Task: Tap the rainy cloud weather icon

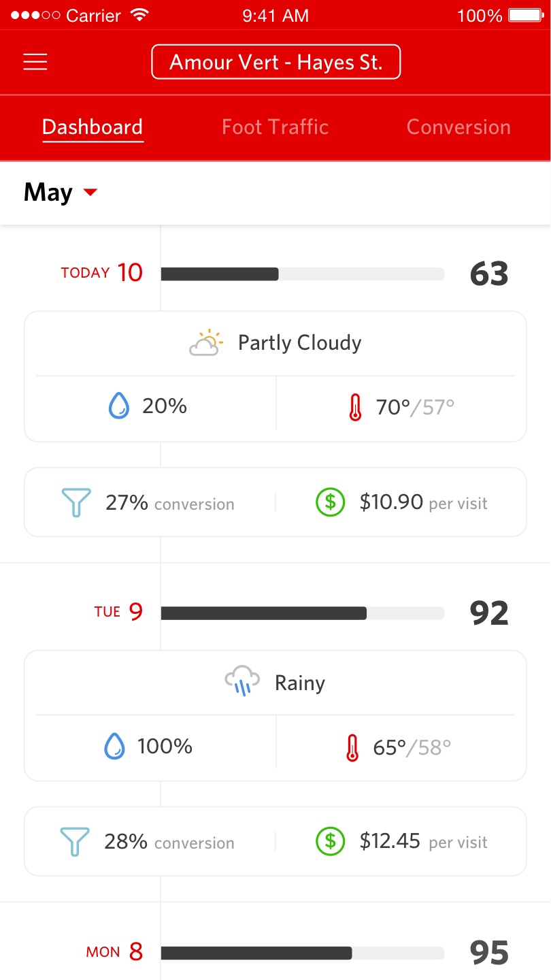Action: point(242,681)
